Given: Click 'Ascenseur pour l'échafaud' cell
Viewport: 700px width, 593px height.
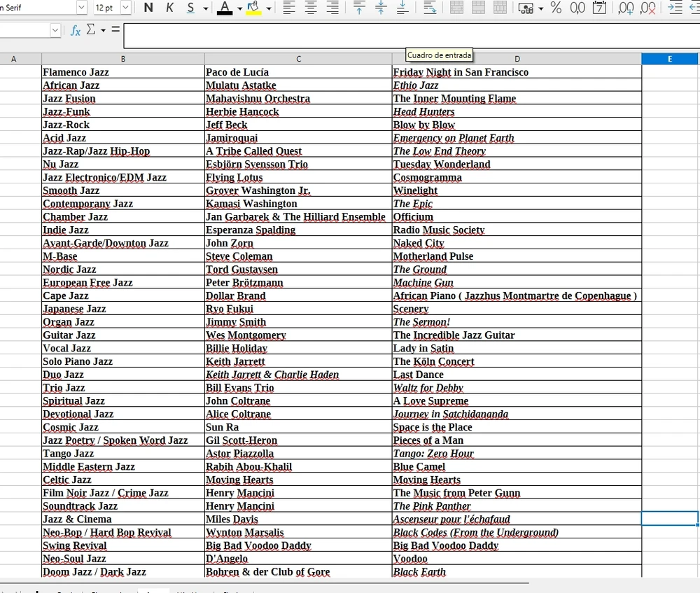Looking at the screenshot, I should 517,519.
